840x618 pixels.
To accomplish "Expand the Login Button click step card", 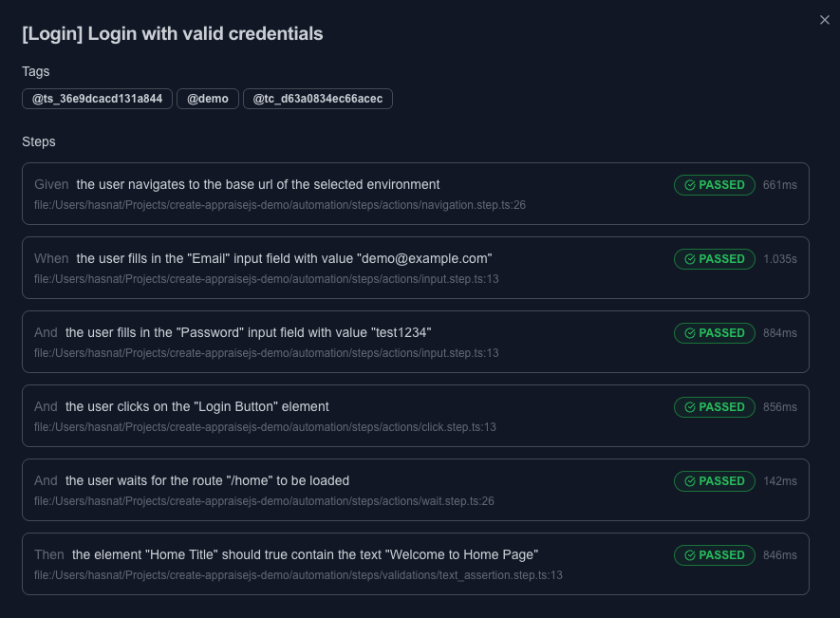I will pyautogui.click(x=416, y=415).
